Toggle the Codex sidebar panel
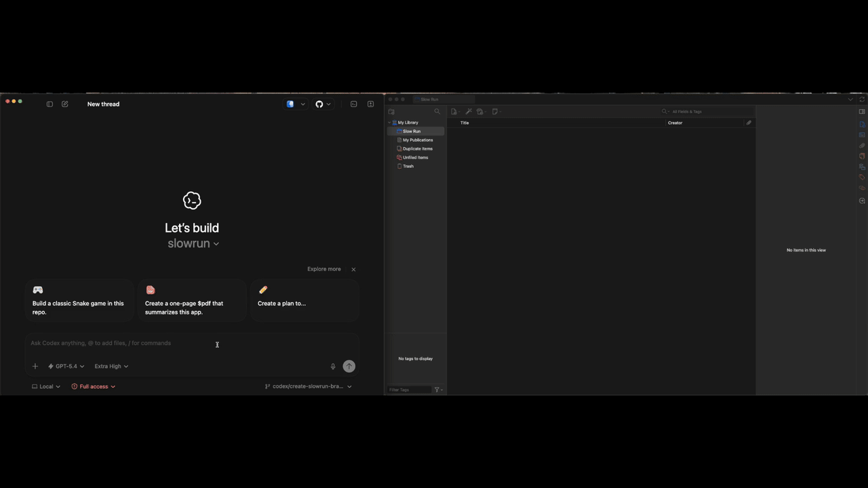The width and height of the screenshot is (868, 488). (x=50, y=104)
